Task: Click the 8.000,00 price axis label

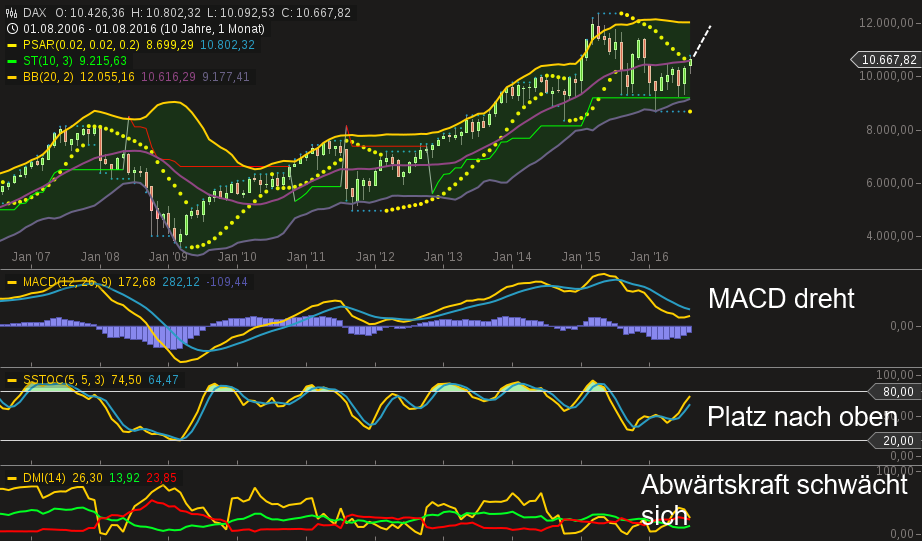Action: [x=890, y=130]
